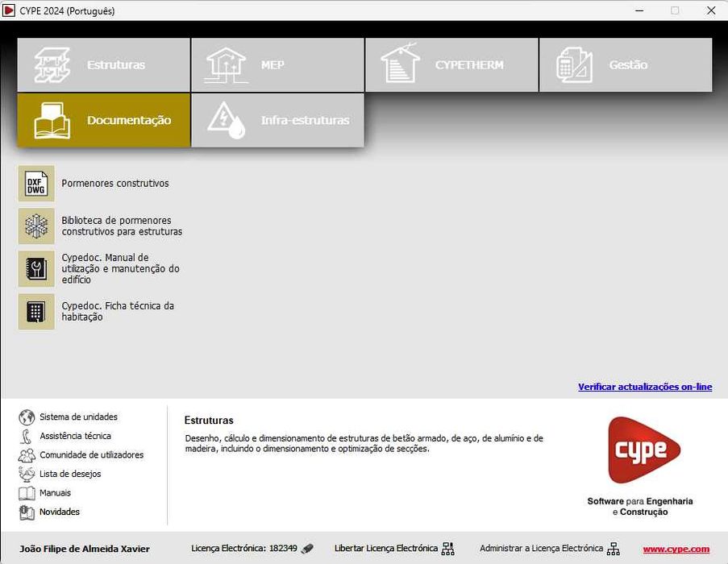
Task: Open the Estruturas category tile
Action: click(x=103, y=65)
